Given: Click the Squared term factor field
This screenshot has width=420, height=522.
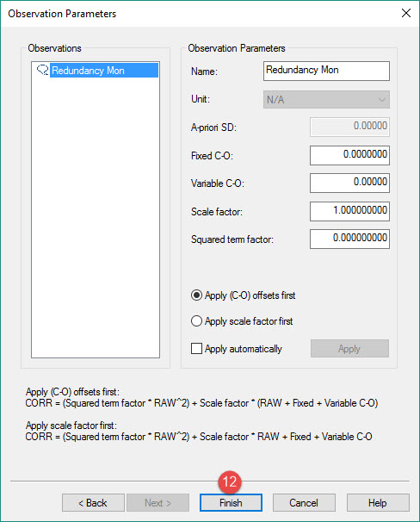Looking at the screenshot, I should pos(349,239).
